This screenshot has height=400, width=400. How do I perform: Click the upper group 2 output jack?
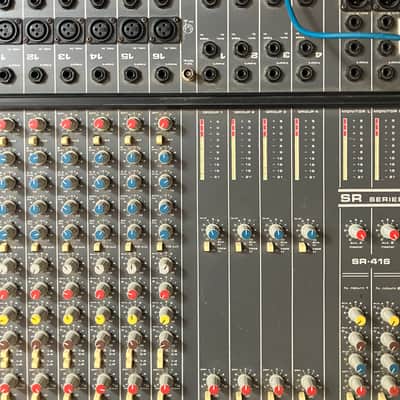242,49
